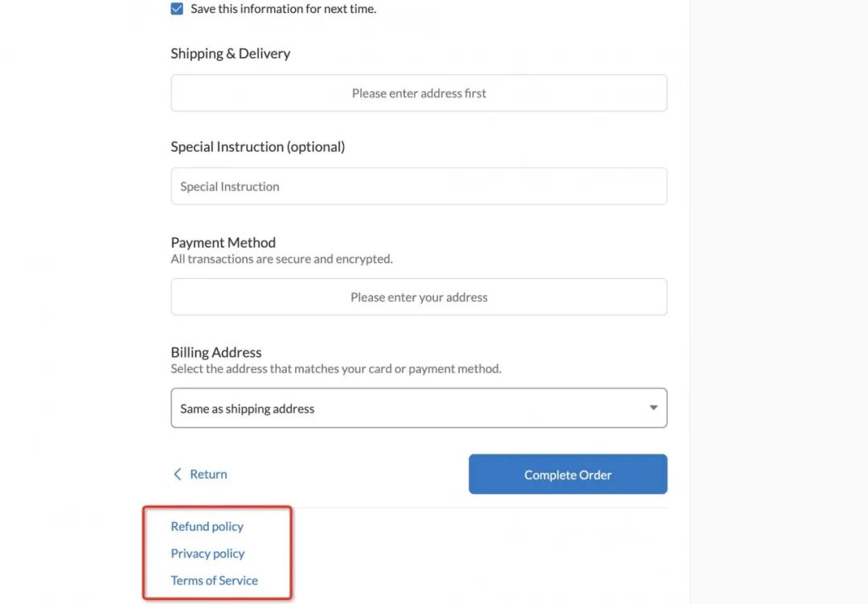This screenshot has width=868, height=604.
Task: View the Privacy policy link
Action: pos(207,553)
